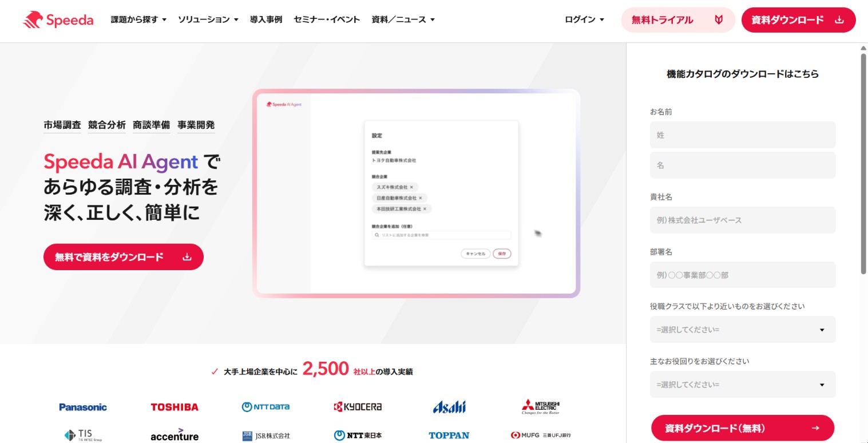Remove 日産自動車株式会社 chip in demo

point(420,198)
